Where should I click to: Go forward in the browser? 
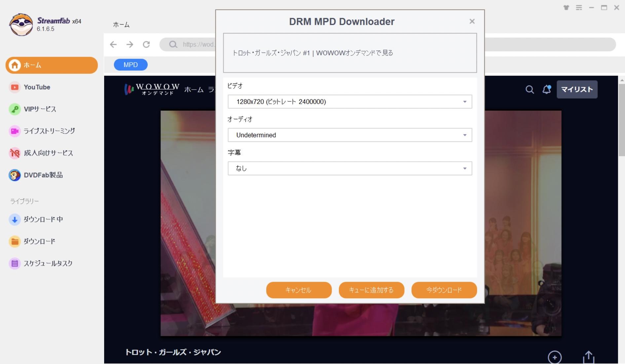[130, 44]
